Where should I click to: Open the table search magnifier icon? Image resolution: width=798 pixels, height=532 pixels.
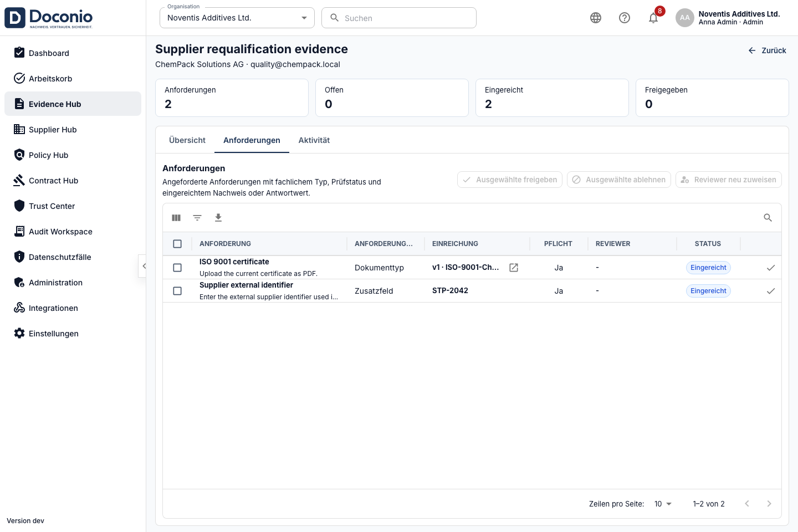(768, 218)
